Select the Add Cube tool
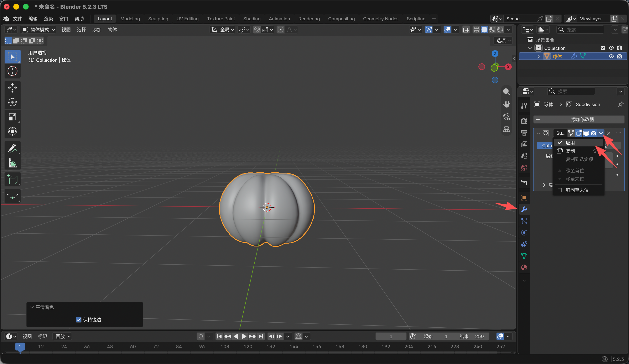Viewport: 629px width, 364px height. click(x=12, y=179)
